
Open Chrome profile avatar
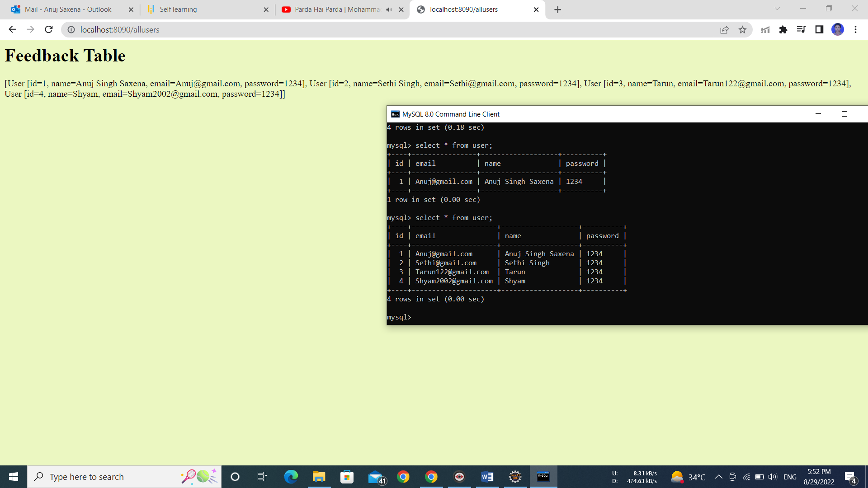pyautogui.click(x=837, y=30)
